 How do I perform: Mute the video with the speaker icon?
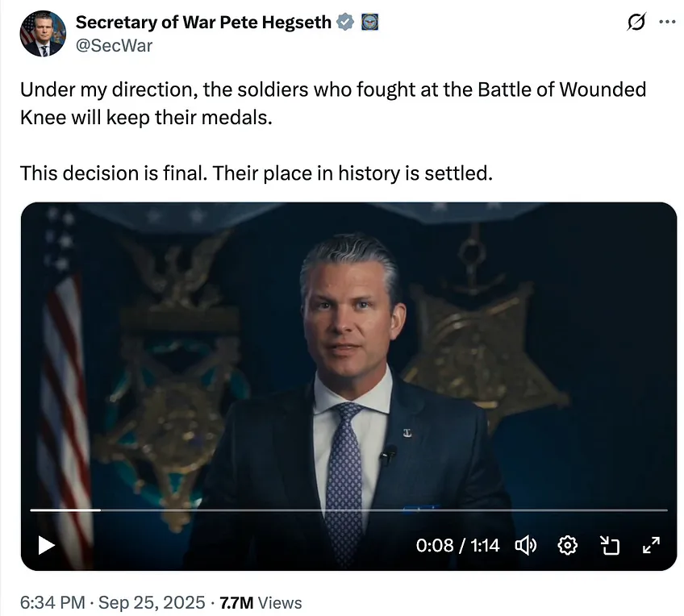[x=526, y=546]
